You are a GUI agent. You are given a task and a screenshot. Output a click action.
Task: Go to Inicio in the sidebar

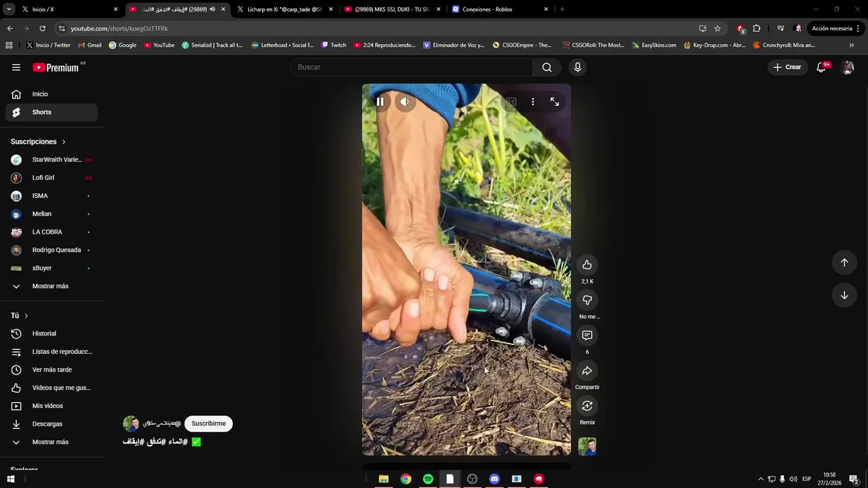pos(52,94)
